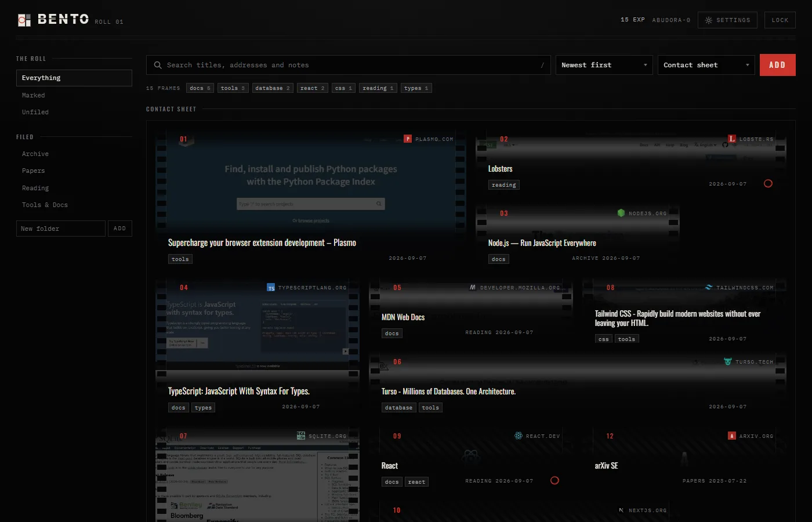Screen dimensions: 812x522
Task: Filter by the reading tag chip
Action: pyautogui.click(x=378, y=88)
